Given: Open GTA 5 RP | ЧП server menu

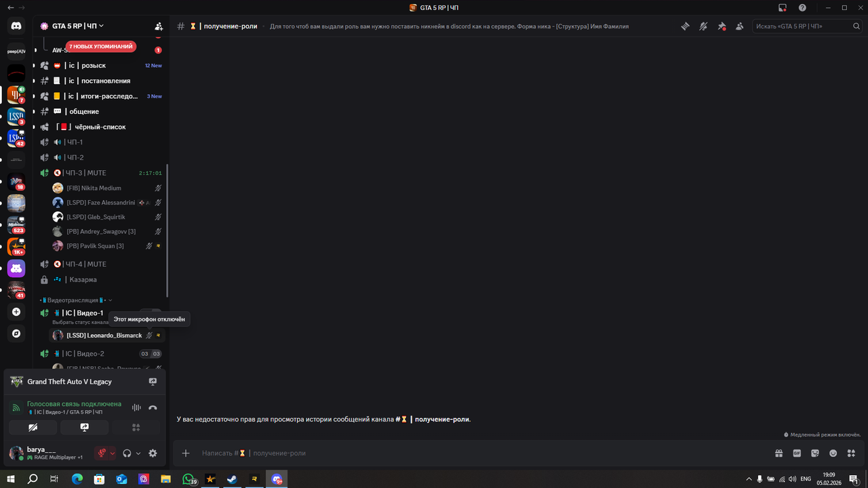Looking at the screenshot, I should (x=72, y=26).
